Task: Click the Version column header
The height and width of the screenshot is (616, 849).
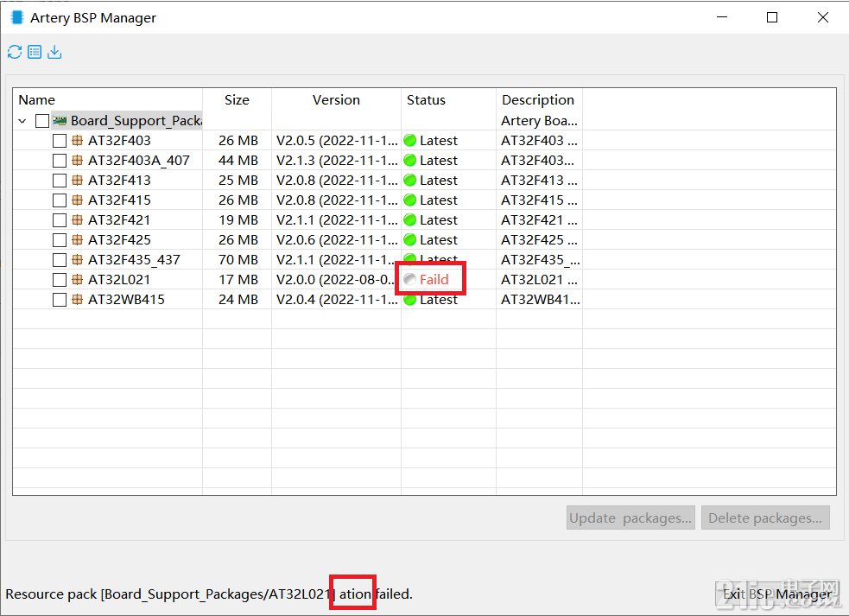Action: (336, 99)
